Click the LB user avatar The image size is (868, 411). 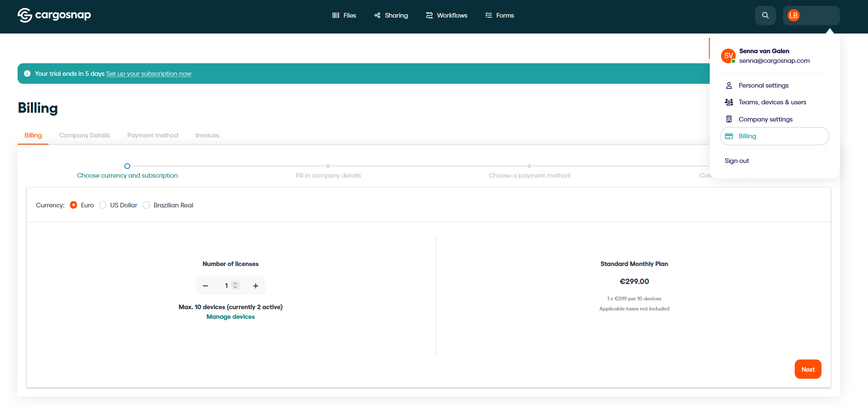pos(793,16)
